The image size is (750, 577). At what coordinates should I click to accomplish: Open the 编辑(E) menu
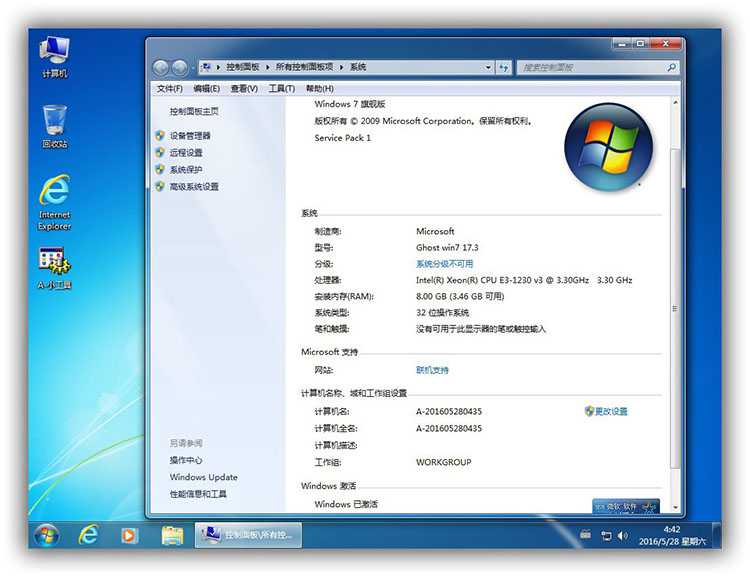(206, 89)
